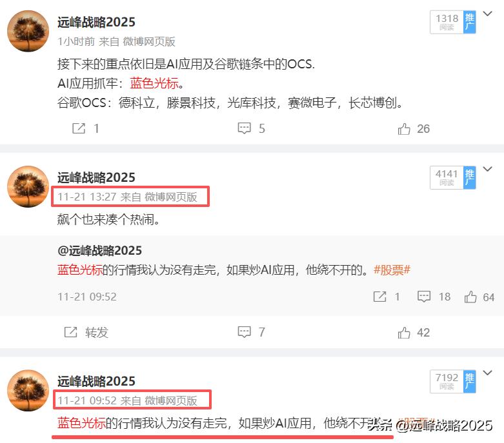Open comments on the quoted post showing 18
This screenshot has height=443, width=504.
coord(423,297)
